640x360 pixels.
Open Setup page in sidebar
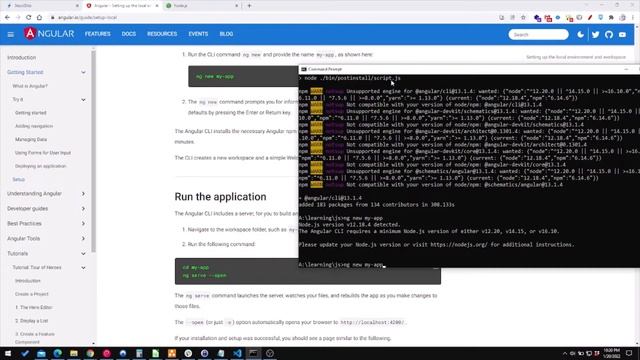click(x=18, y=180)
